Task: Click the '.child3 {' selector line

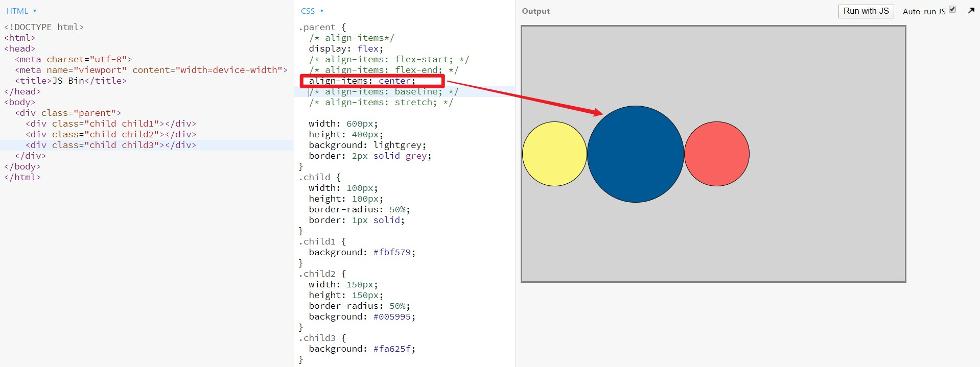Action: [x=322, y=338]
